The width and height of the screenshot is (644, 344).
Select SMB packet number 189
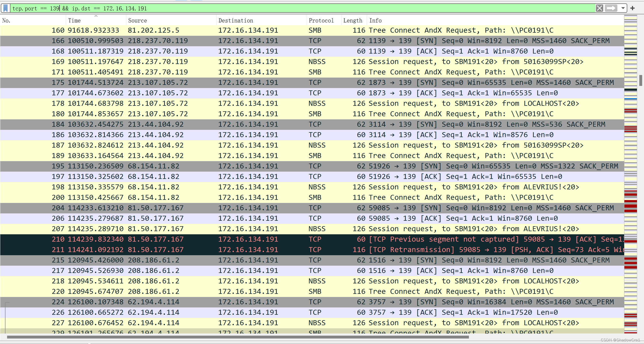point(312,156)
